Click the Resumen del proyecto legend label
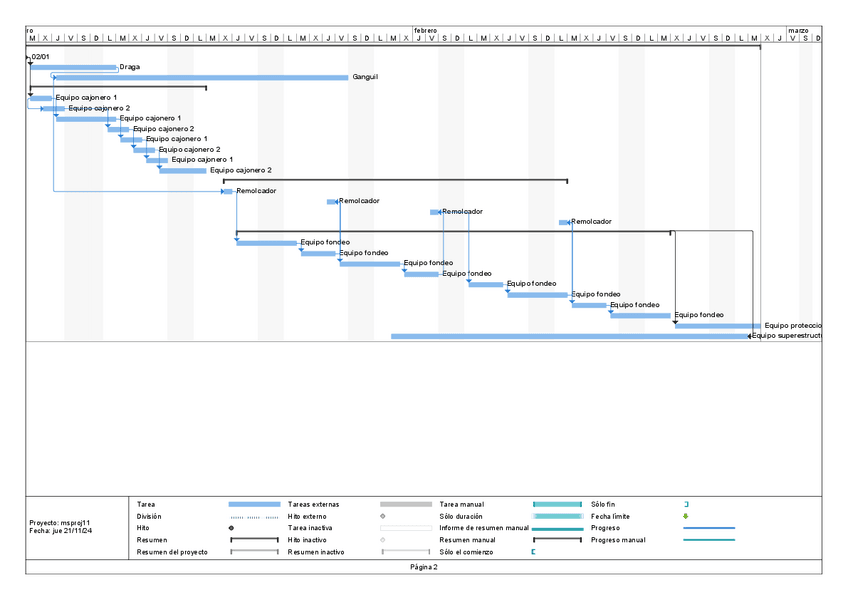The height and width of the screenshot is (600, 848). tap(172, 552)
